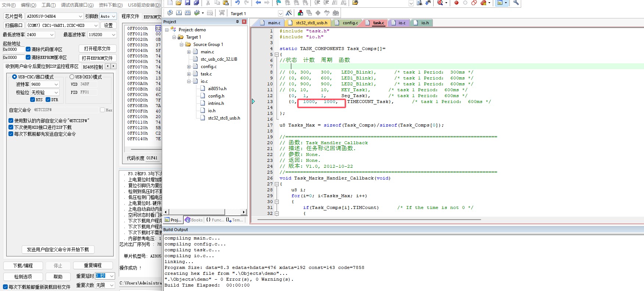Download to flash LOAD icon
The image size is (644, 291).
tap(222, 13)
